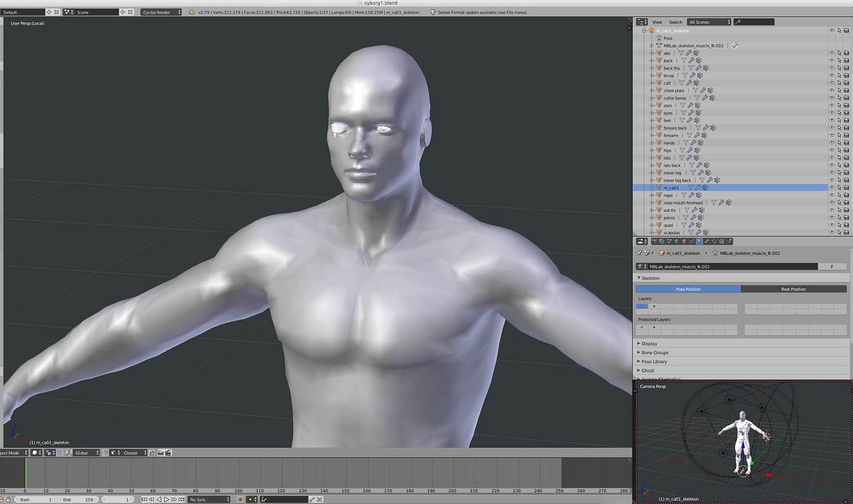Image resolution: width=853 pixels, height=504 pixels.
Task: Open the Scene selector field
Action: point(96,12)
